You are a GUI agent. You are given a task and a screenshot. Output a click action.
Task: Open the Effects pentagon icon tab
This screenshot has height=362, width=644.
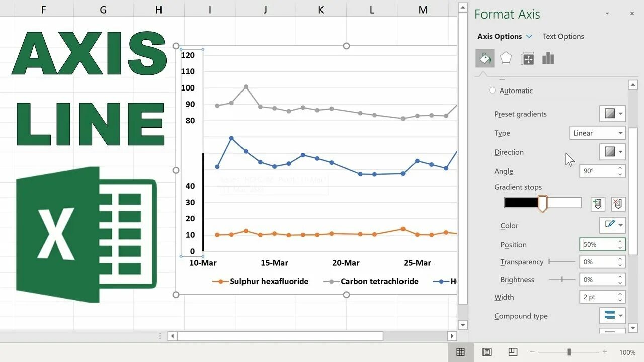pyautogui.click(x=506, y=59)
